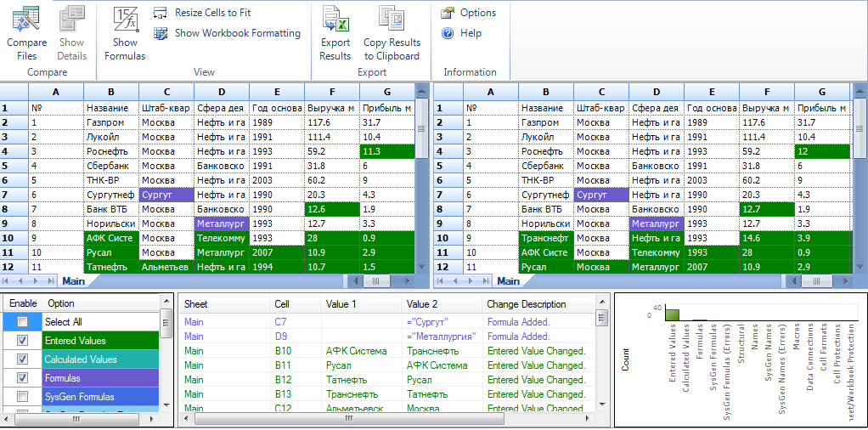
Task: Open the Help button
Action: [x=448, y=33]
